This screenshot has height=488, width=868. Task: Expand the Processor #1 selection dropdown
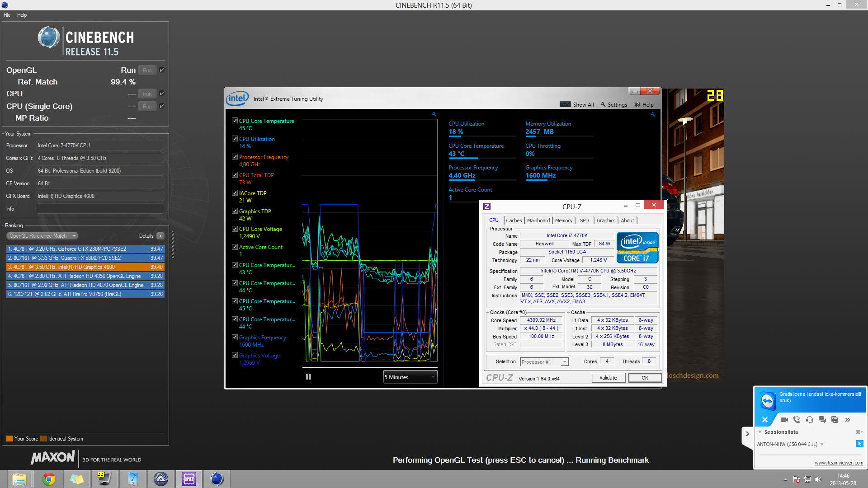click(x=565, y=362)
